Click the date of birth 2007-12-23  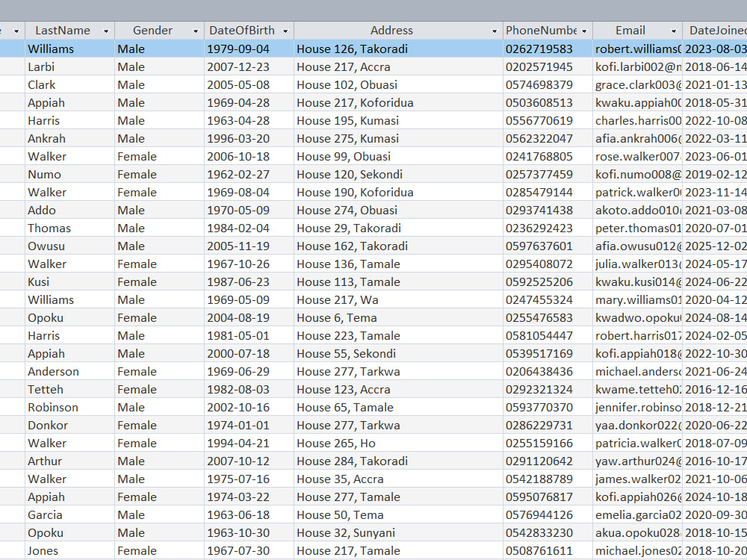tap(249, 66)
